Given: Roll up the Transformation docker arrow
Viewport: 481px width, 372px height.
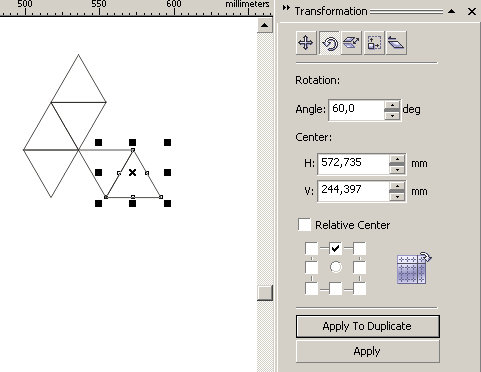Looking at the screenshot, I should 452,11.
